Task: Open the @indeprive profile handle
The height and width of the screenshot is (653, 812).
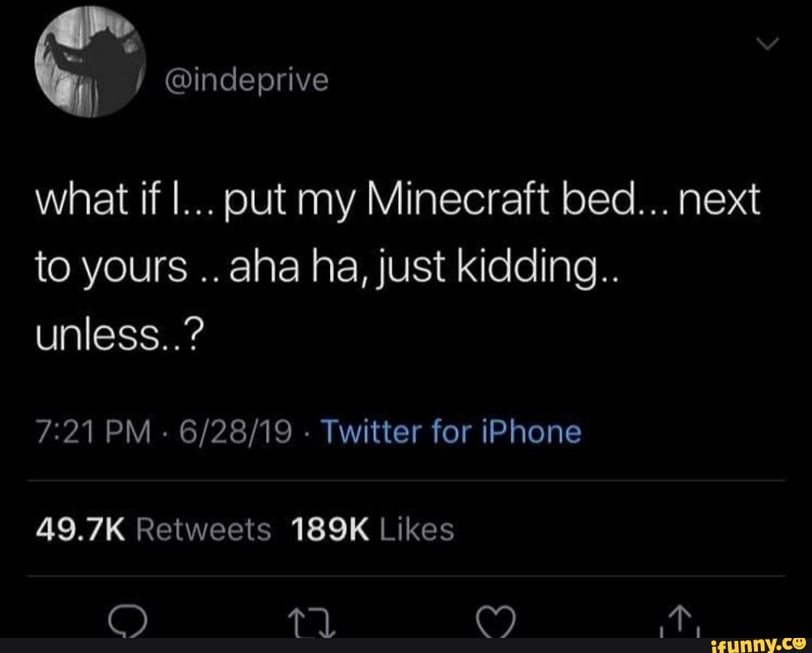Action: [x=245, y=80]
